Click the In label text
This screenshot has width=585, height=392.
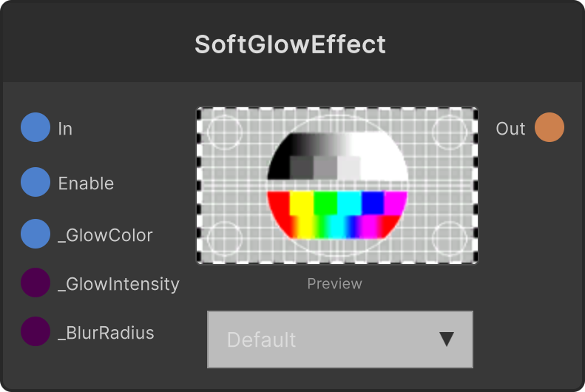coord(65,129)
